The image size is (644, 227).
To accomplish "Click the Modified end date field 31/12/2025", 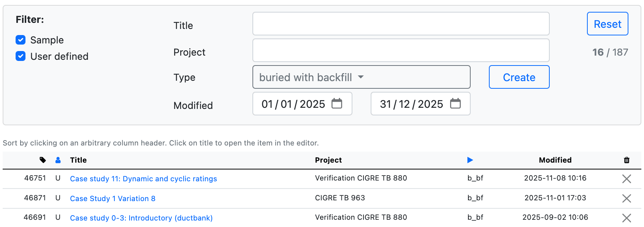I will point(420,104).
